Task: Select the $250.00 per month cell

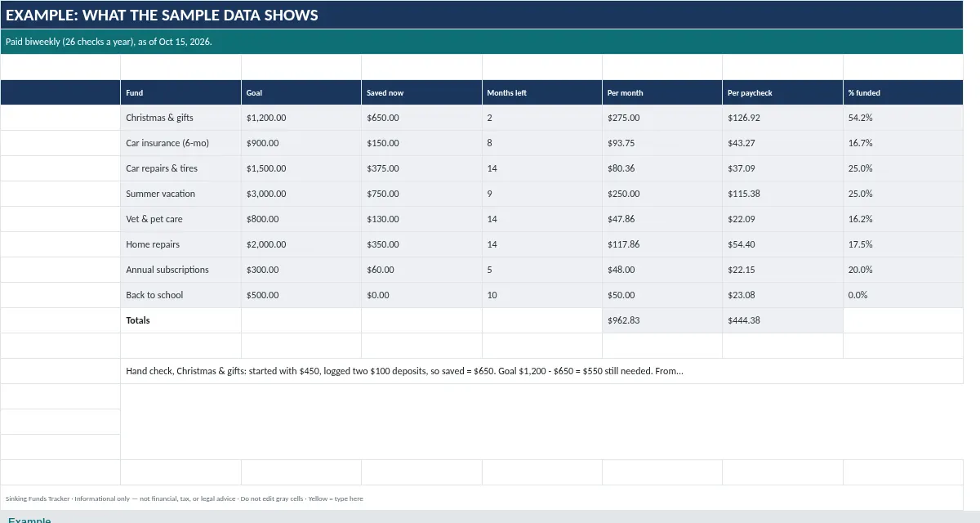Action: pos(662,194)
